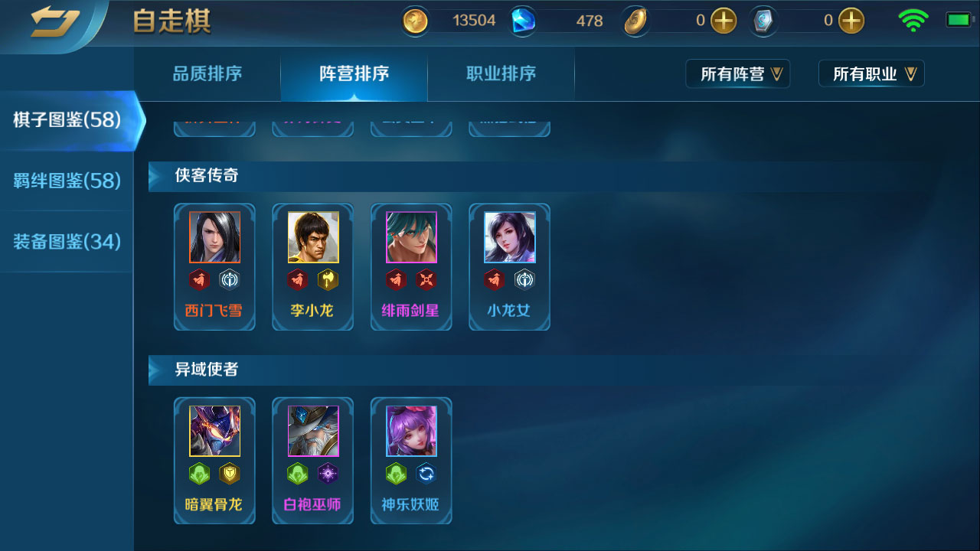Tap 神乐妖姬's blue cycle class icon
The image size is (980, 551).
pos(426,474)
